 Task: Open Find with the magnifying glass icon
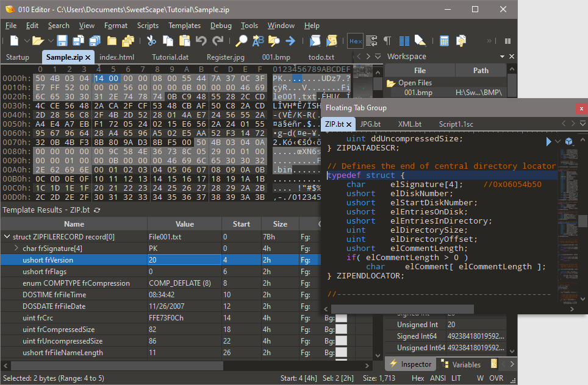coord(241,40)
